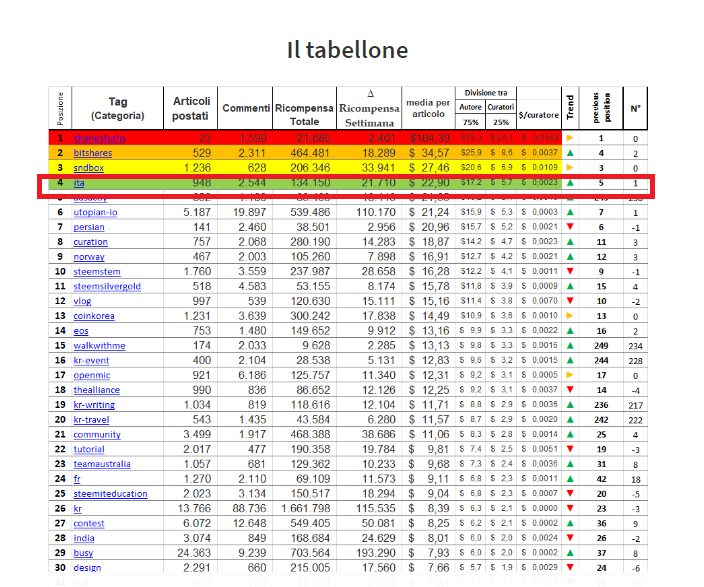704x587 pixels.
Task: Open the openmic tag link
Action: 92,375
